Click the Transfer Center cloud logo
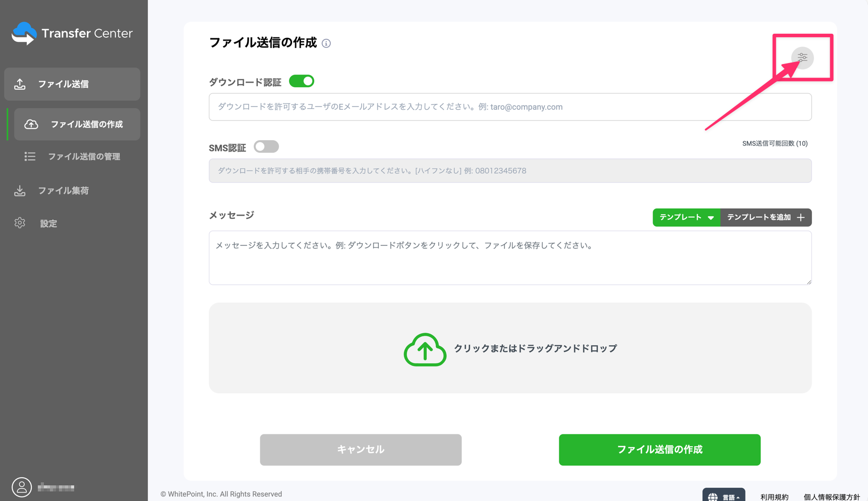Viewport: 868px width, 501px height. (x=25, y=33)
